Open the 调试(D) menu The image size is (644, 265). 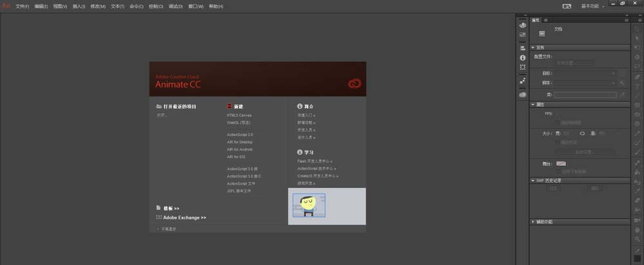tap(175, 6)
